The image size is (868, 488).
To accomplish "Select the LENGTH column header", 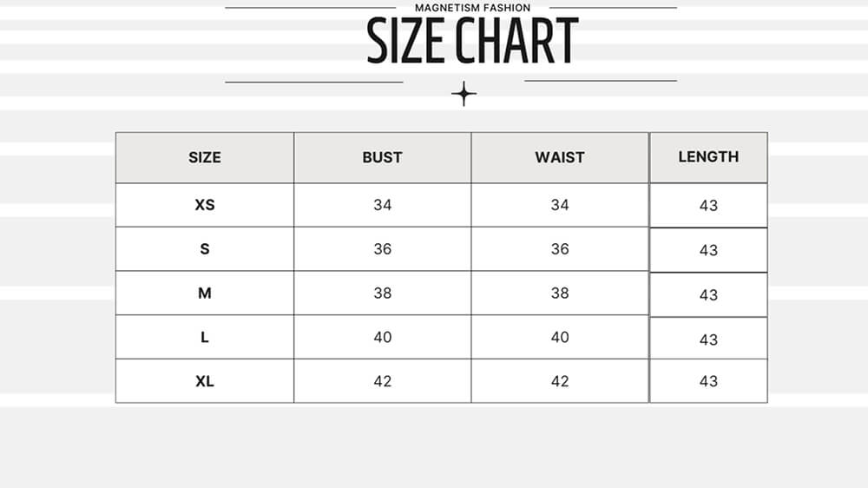I will [x=708, y=156].
